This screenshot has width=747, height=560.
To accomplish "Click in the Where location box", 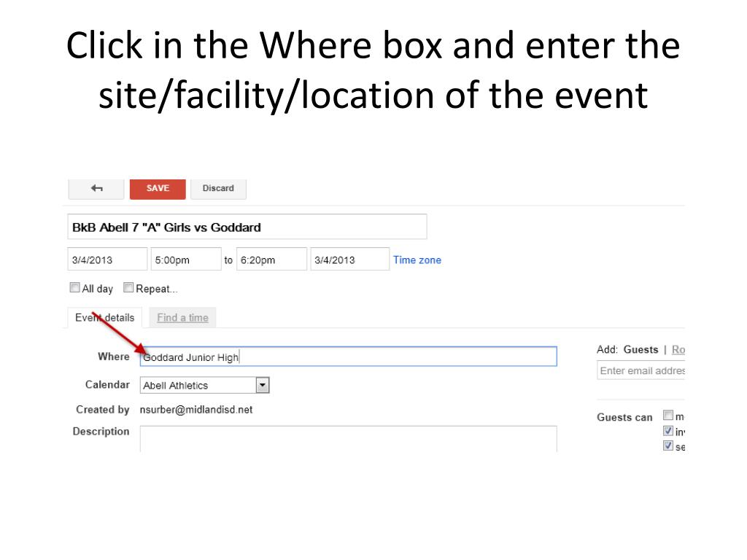I will click(x=348, y=357).
